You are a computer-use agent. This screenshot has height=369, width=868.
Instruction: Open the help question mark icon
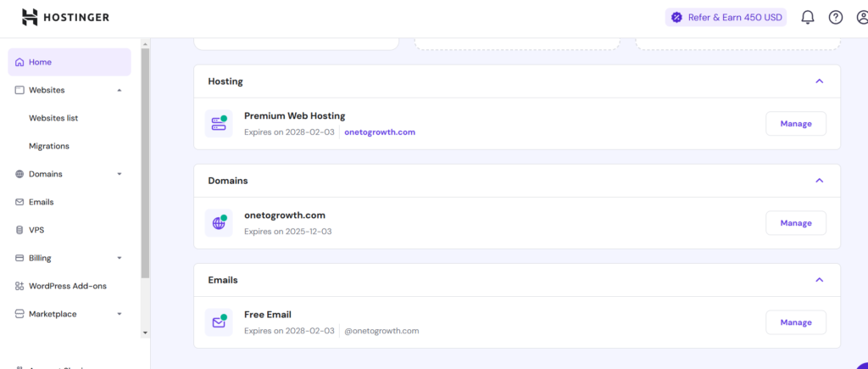point(835,17)
